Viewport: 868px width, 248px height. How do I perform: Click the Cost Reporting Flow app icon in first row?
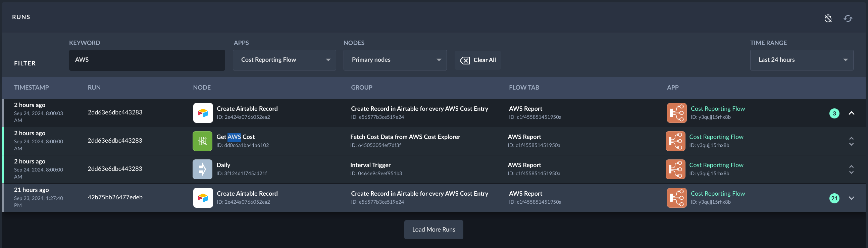click(677, 113)
